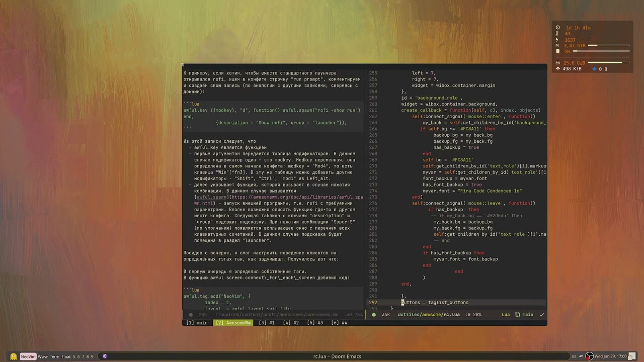The width and height of the screenshot is (644, 362).
Task: Switch to the Float tag
Action: point(66,356)
